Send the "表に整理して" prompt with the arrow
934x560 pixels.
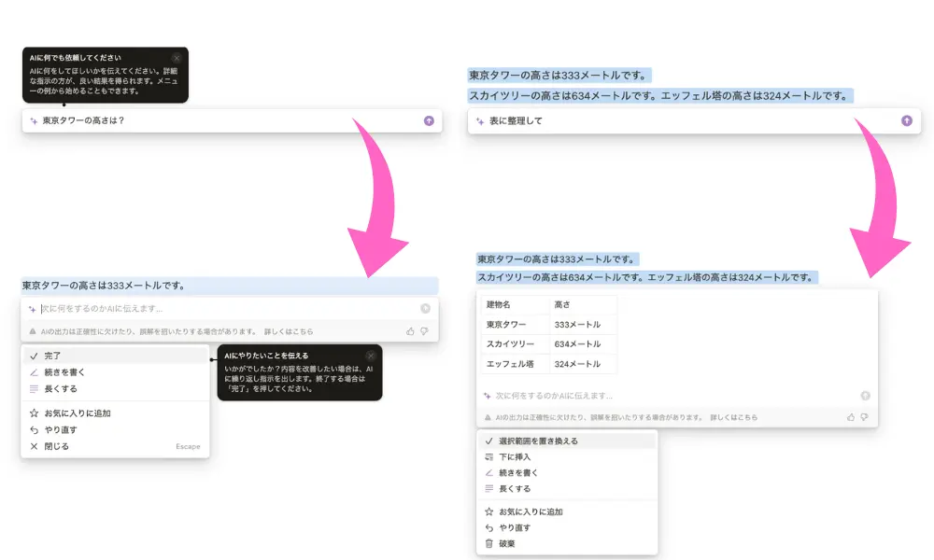coord(907,120)
